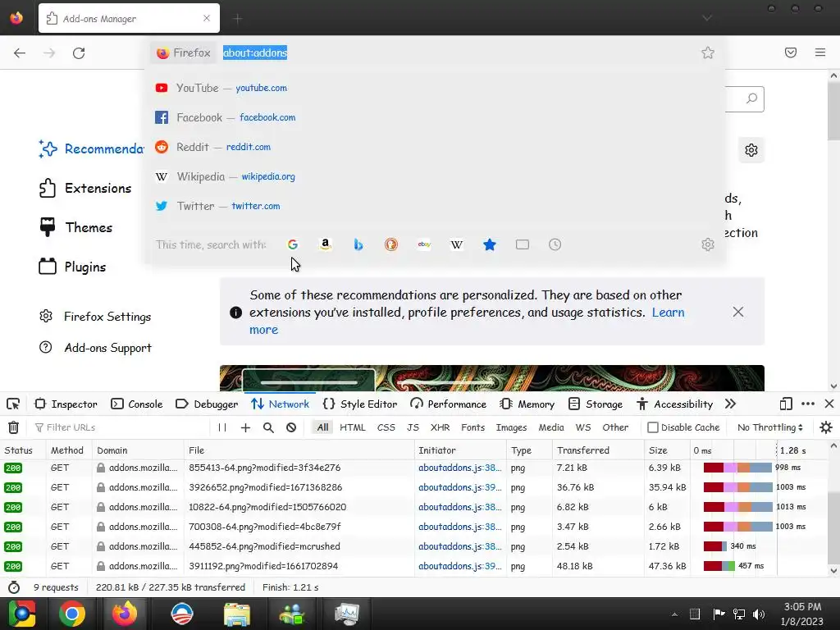Open Themes in the sidebar
The width and height of the screenshot is (840, 630).
click(75, 228)
